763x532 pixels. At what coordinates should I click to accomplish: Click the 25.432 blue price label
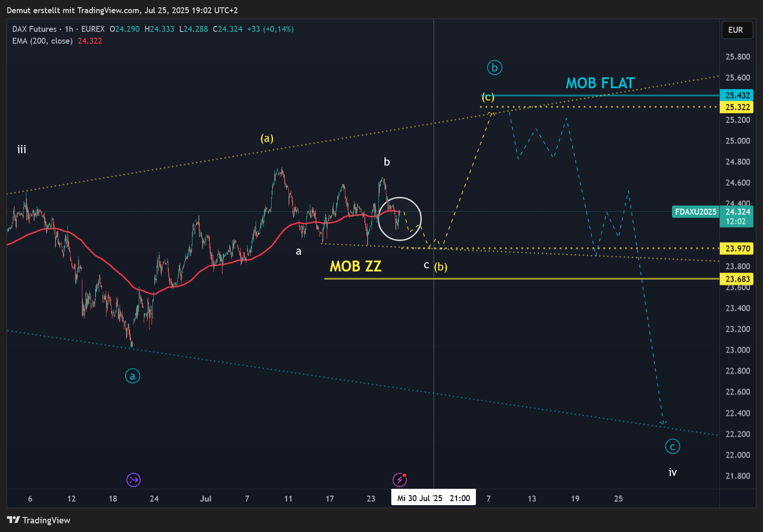(737, 95)
